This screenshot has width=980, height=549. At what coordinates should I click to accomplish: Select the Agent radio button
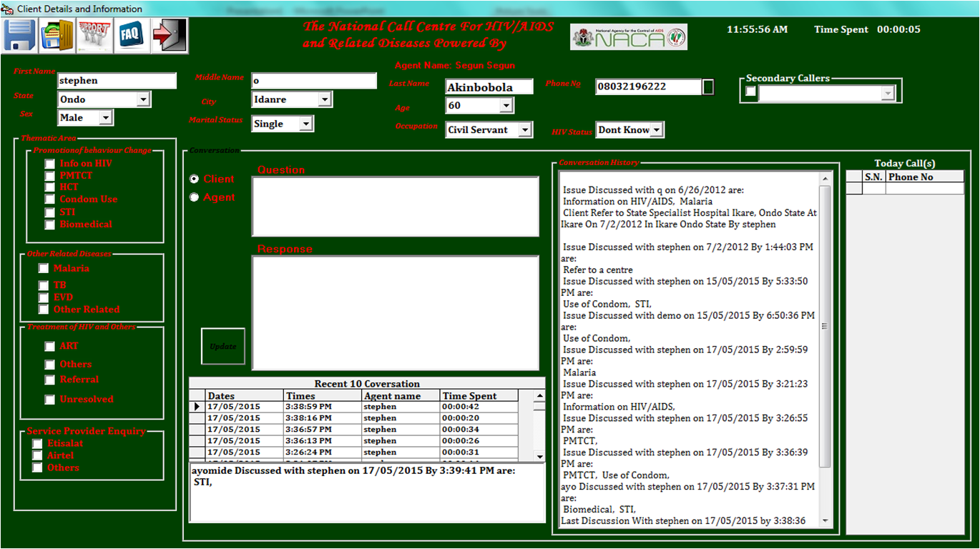[194, 197]
